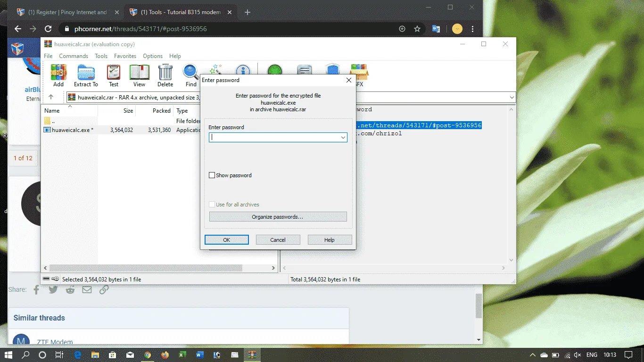
Task: Click the Test archive toolbar icon
Action: tap(114, 75)
